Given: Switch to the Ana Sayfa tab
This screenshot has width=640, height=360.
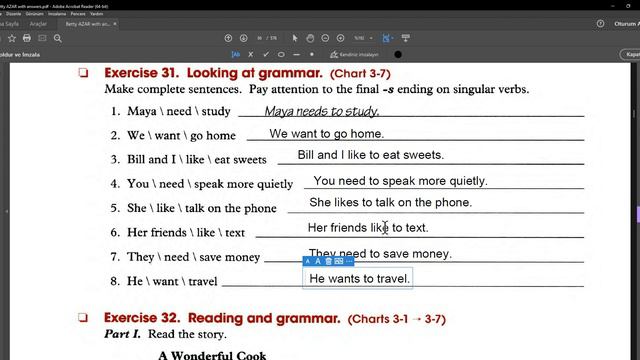Looking at the screenshot, I should point(10,24).
